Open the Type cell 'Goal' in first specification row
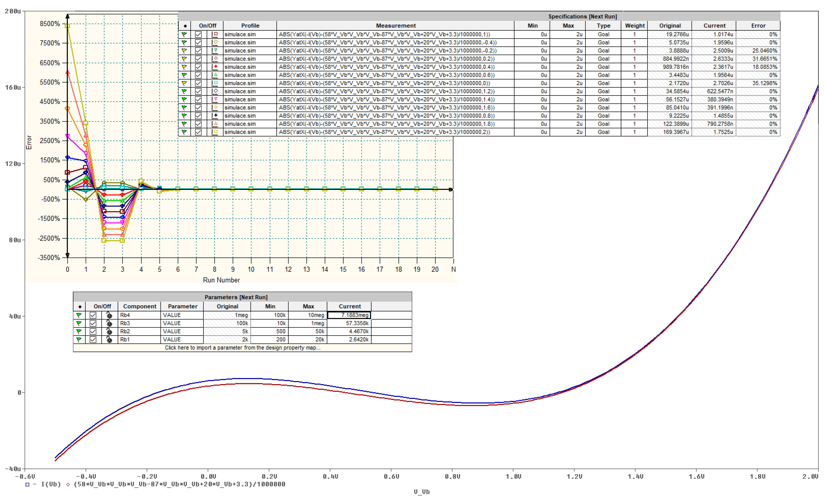829x504 pixels. click(603, 34)
